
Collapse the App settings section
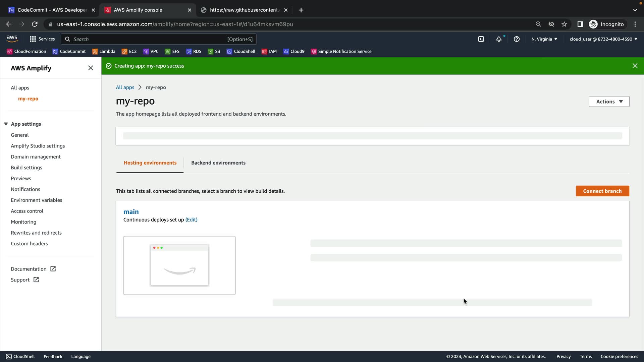coord(6,124)
